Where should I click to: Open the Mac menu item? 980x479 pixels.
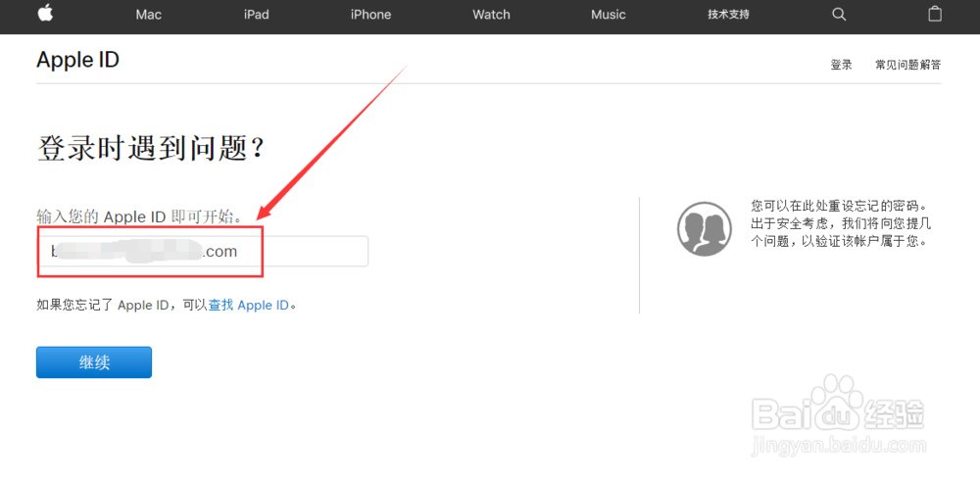pos(149,15)
